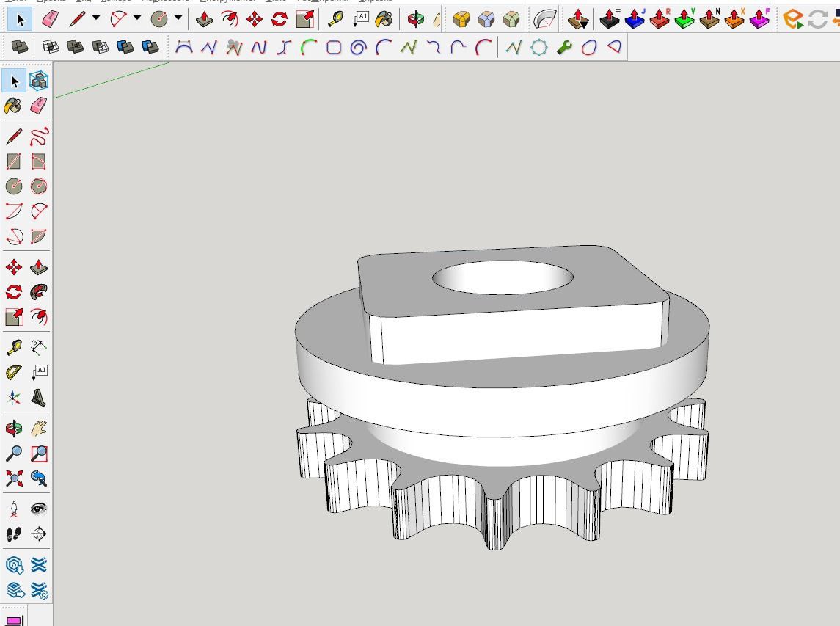Select the Polygon drawing tool
Screen dimensions: 840x626
[39, 186]
